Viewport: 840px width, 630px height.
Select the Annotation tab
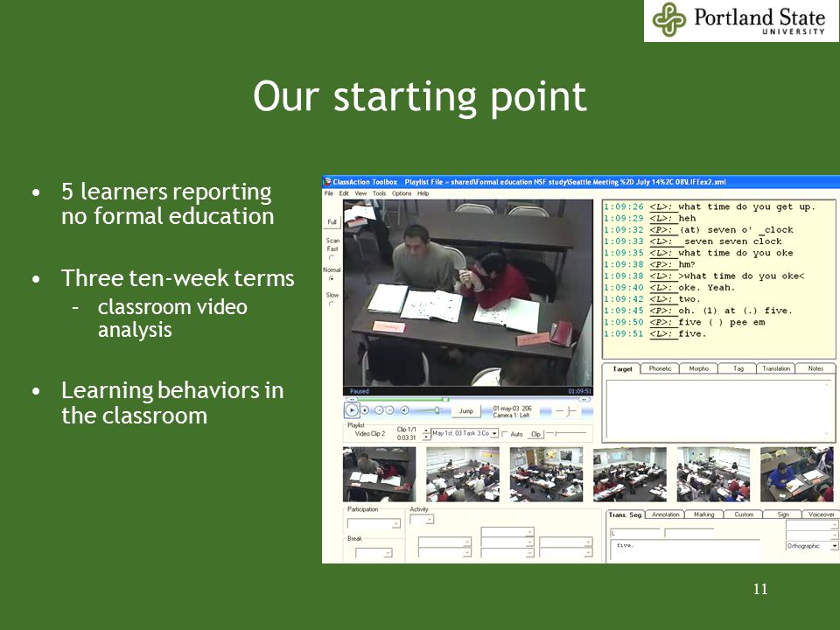pyautogui.click(x=665, y=514)
